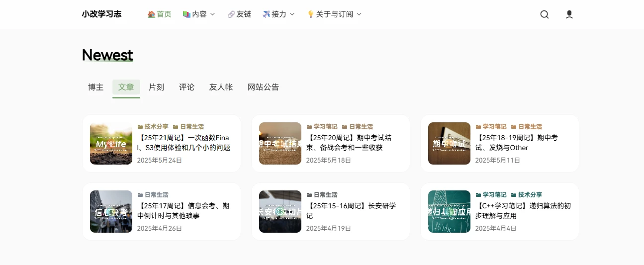Click the date 2025年5月11日
The image size is (644, 265).
(498, 160)
